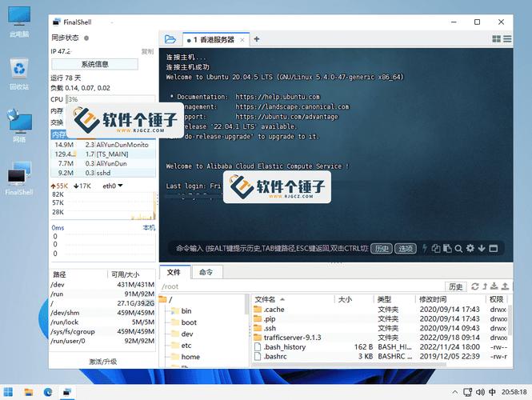Click the taskbar volume icon
The height and width of the screenshot is (400, 532).
(x=480, y=392)
